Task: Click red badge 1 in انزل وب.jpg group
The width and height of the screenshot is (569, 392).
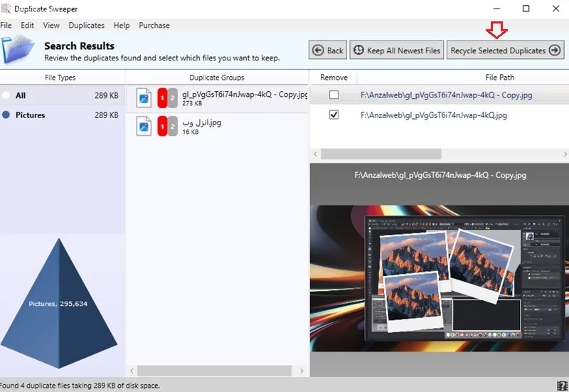Action: pyautogui.click(x=162, y=126)
